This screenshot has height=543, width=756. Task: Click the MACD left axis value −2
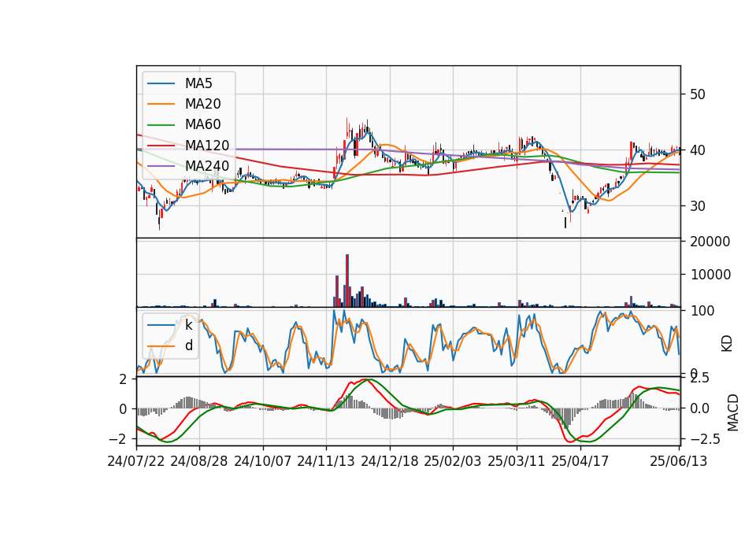click(x=118, y=439)
